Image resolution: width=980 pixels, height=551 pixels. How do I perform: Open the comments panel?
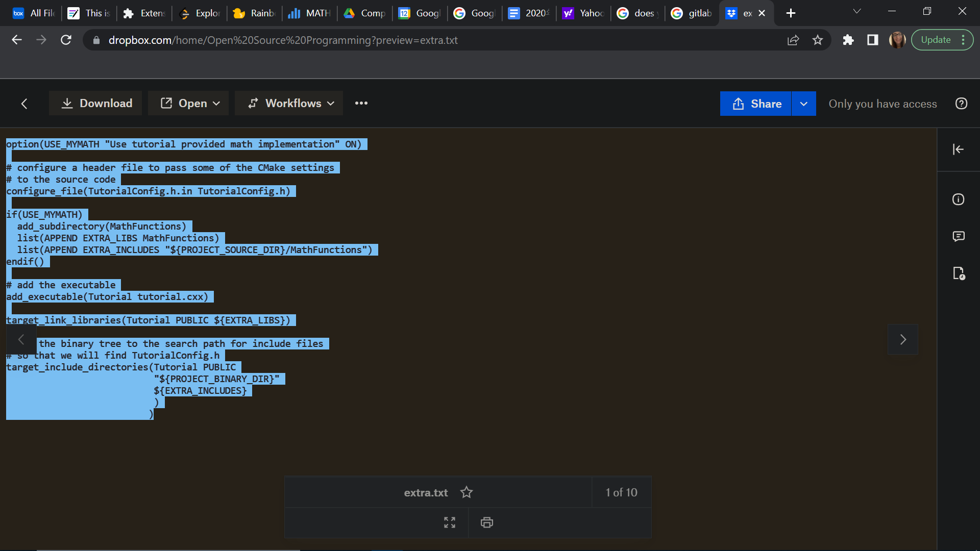coord(959,236)
